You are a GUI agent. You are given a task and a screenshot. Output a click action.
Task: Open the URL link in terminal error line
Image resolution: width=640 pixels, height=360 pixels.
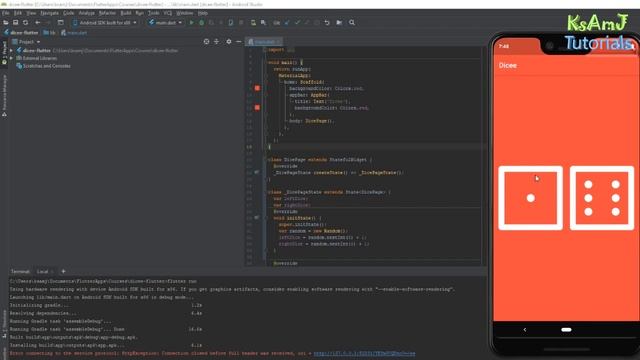click(364, 353)
